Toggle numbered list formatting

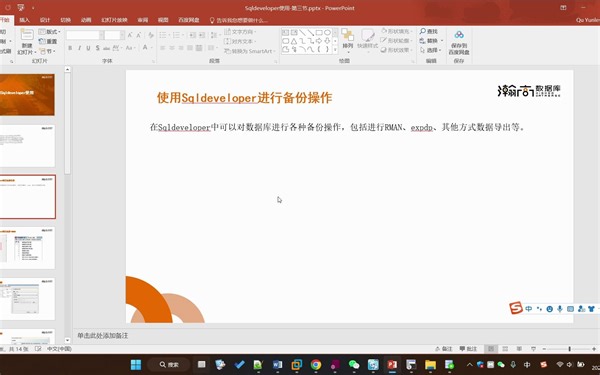177,35
